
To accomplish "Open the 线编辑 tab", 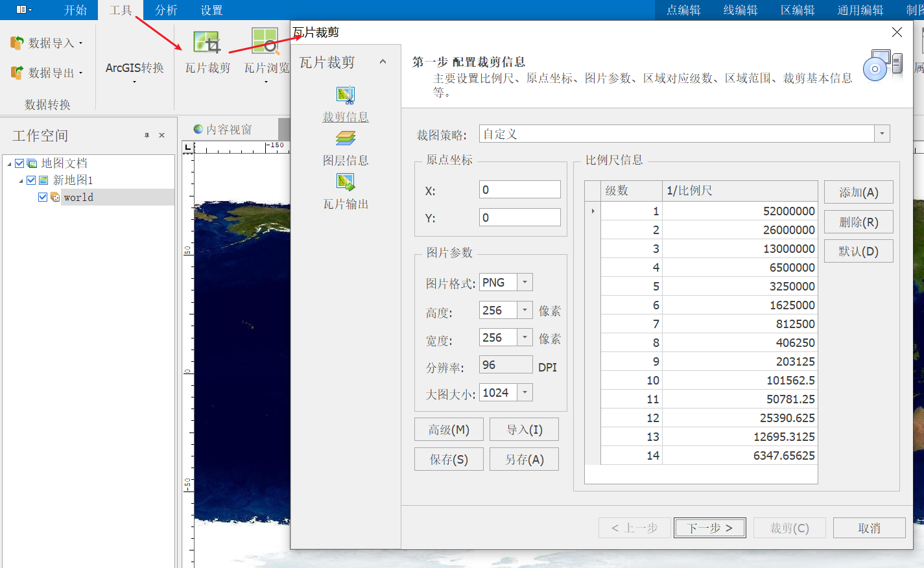I will (740, 10).
